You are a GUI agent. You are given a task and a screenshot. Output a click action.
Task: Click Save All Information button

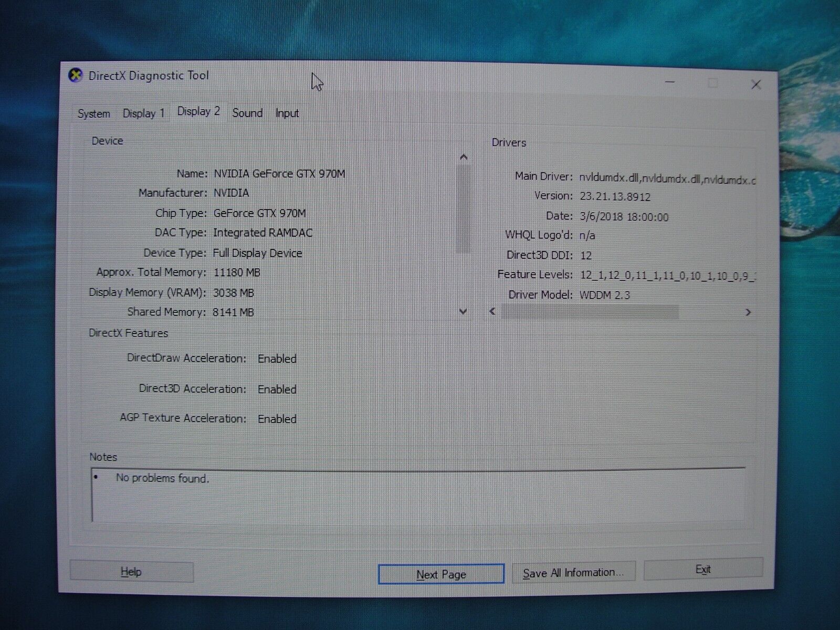tap(573, 573)
